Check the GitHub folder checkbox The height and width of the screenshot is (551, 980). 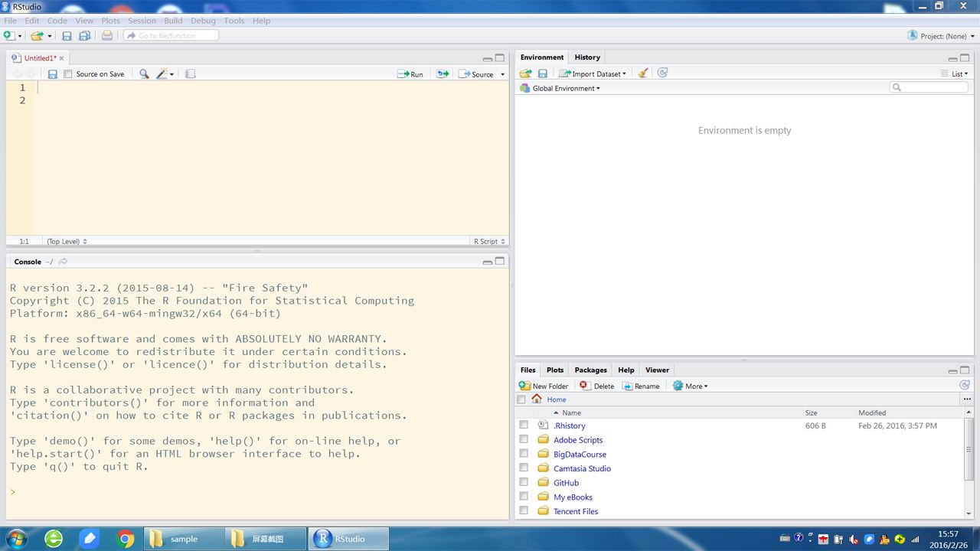(x=524, y=482)
